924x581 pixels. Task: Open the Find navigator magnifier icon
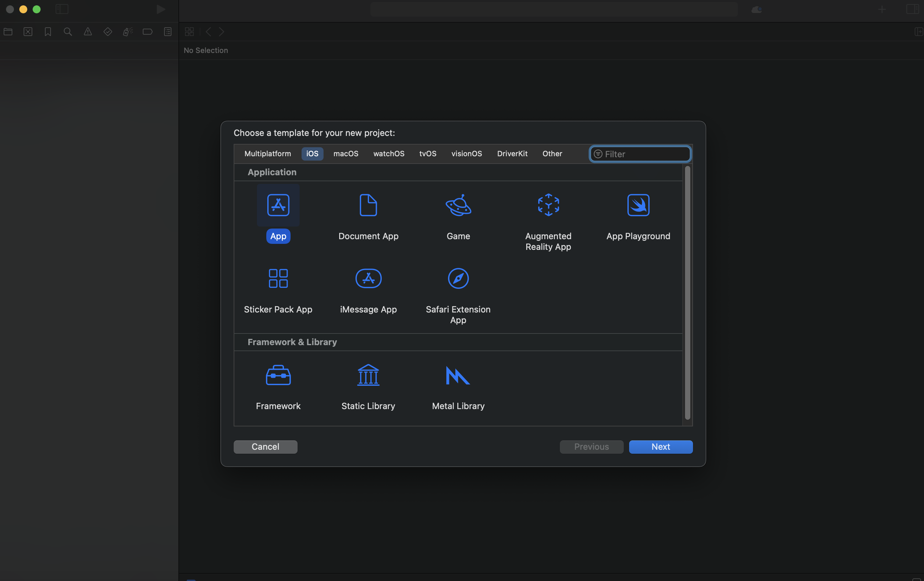tap(68, 32)
